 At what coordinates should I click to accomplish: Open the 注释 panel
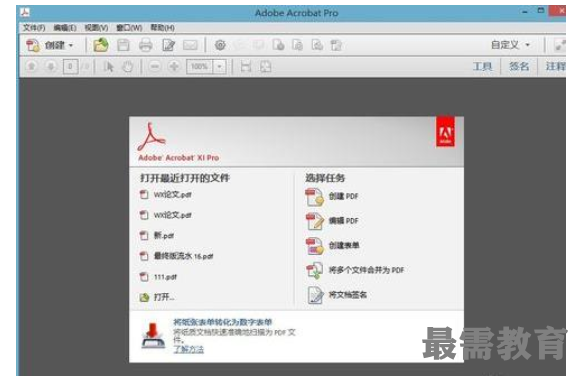556,66
